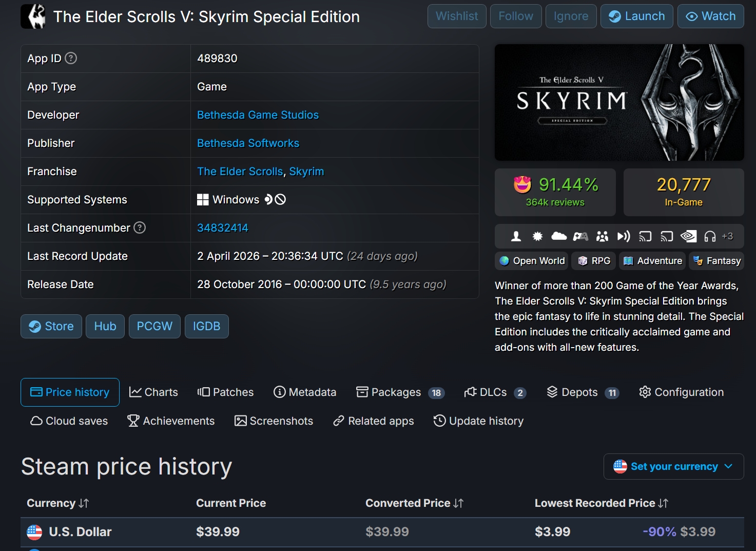Click the headphones feature icon
This screenshot has height=551, width=756.
coord(710,236)
